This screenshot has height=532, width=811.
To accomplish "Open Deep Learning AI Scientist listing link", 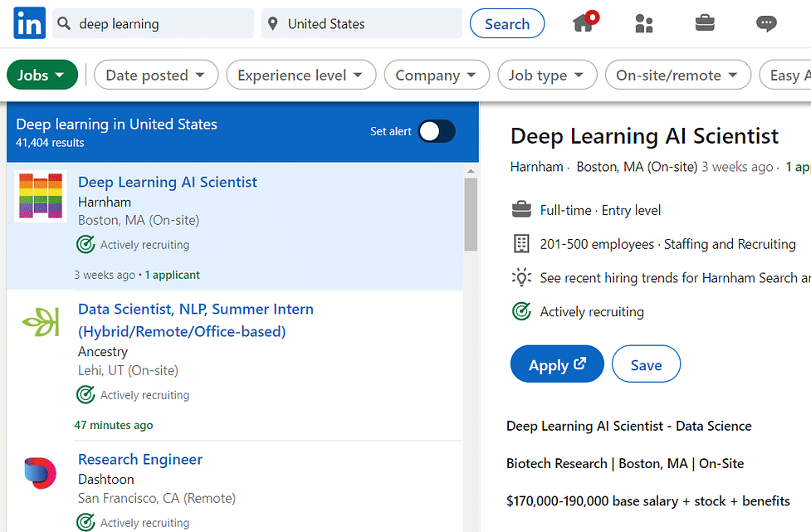I will [167, 182].
